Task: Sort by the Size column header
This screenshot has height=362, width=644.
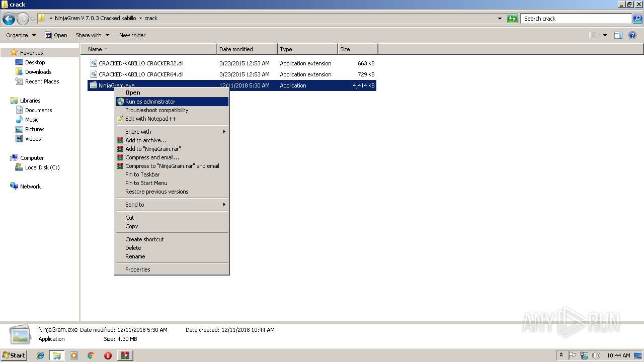Action: pos(358,49)
